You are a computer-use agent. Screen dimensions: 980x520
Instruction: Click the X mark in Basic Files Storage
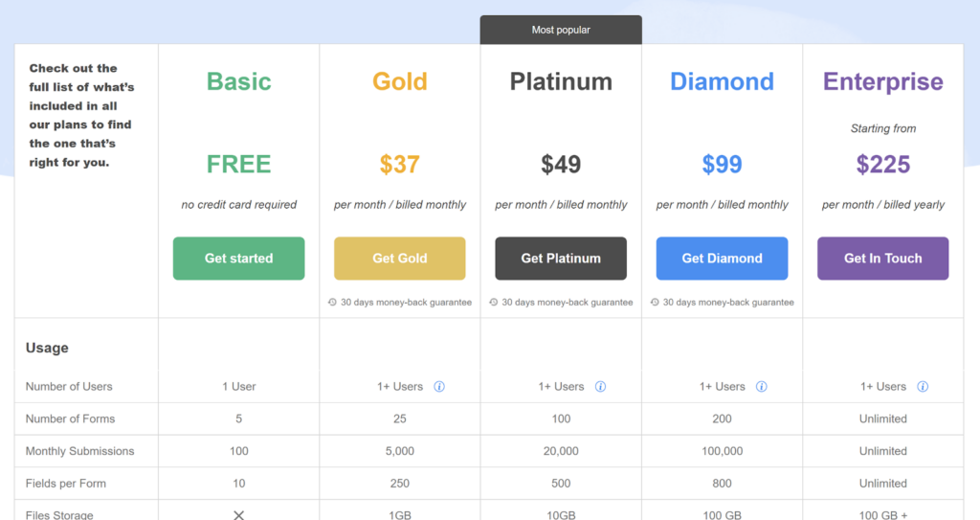point(238,515)
